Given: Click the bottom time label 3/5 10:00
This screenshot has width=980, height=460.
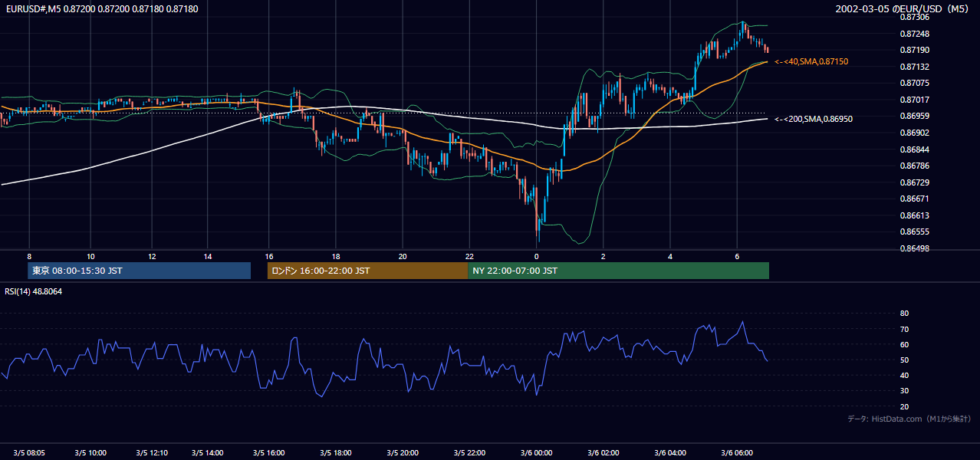Looking at the screenshot, I should tap(90, 453).
